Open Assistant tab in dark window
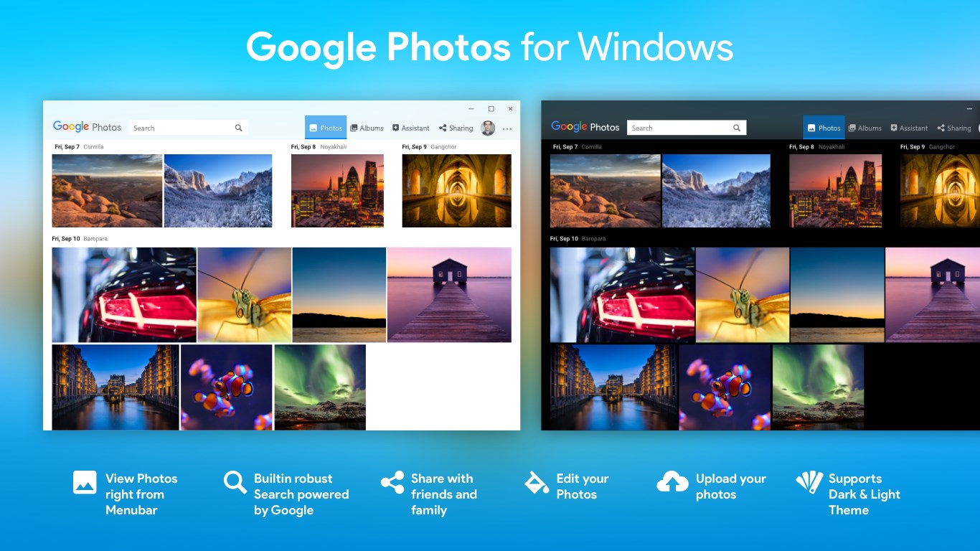 pyautogui.click(x=908, y=128)
